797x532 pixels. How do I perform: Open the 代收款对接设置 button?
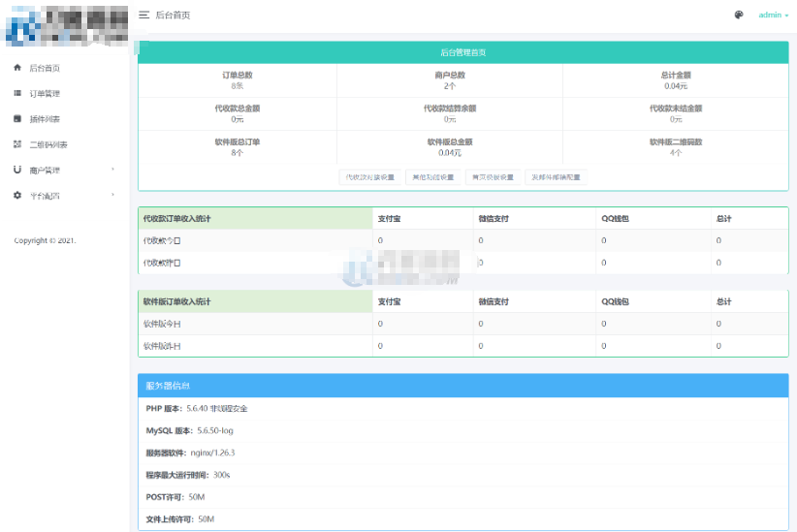pos(370,177)
